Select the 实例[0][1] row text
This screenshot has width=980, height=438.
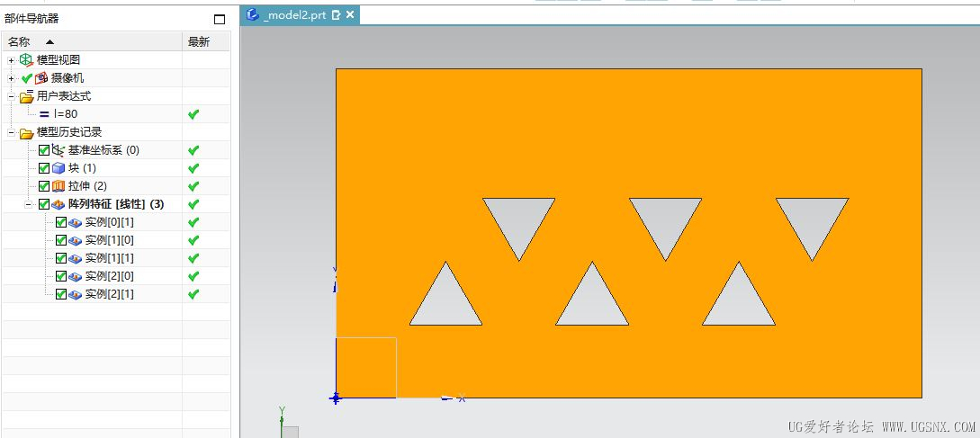coord(110,222)
